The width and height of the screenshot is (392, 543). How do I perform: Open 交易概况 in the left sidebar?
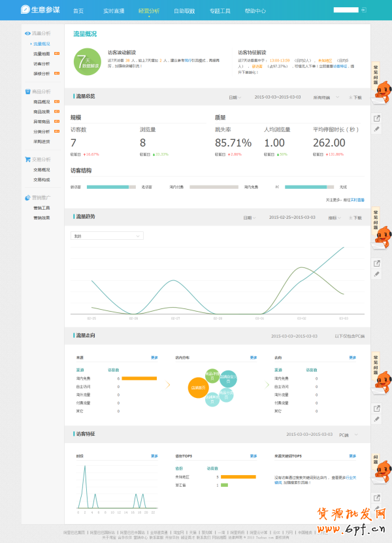(42, 169)
